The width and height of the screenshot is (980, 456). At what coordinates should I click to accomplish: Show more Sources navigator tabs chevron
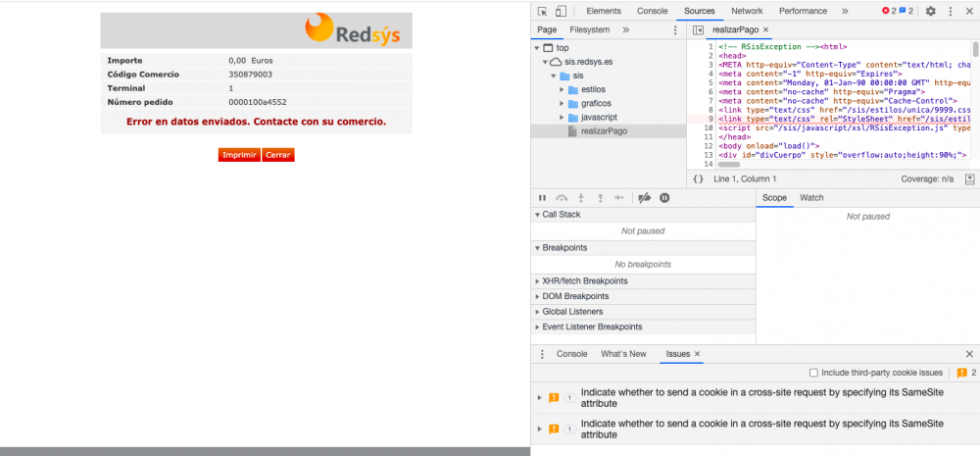(625, 29)
